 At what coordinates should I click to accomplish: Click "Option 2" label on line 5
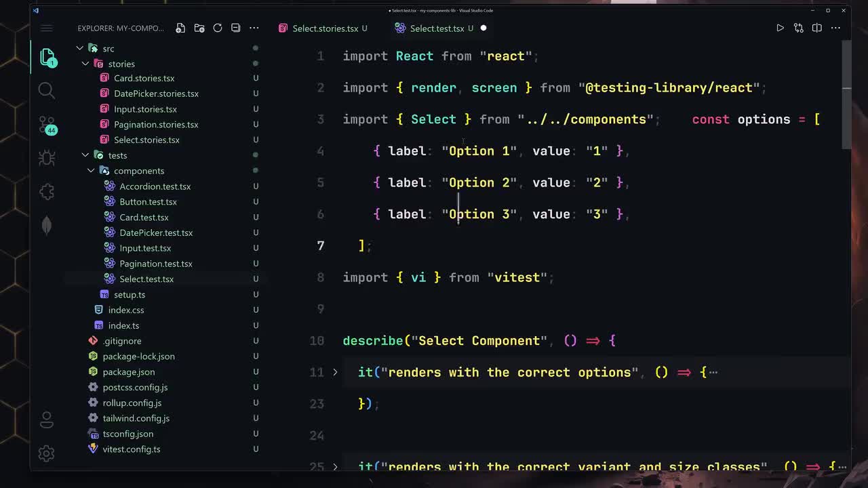tap(479, 183)
